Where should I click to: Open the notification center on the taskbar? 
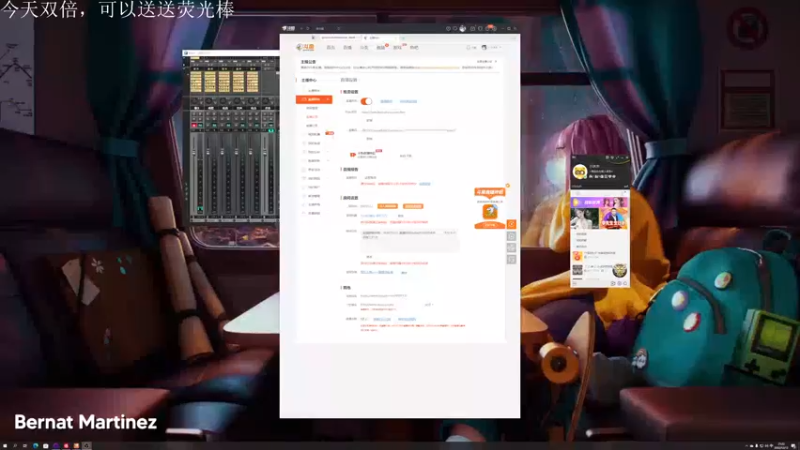(x=794, y=446)
